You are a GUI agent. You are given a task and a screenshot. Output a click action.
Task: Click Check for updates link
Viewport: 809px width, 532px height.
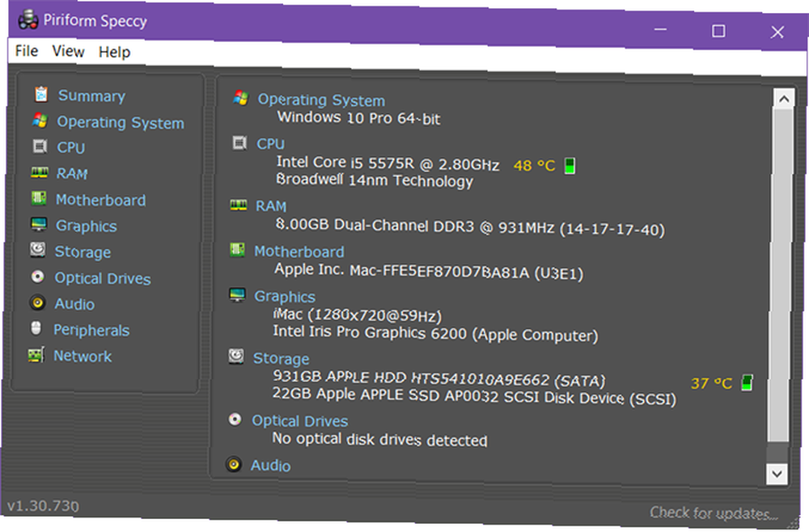[714, 513]
